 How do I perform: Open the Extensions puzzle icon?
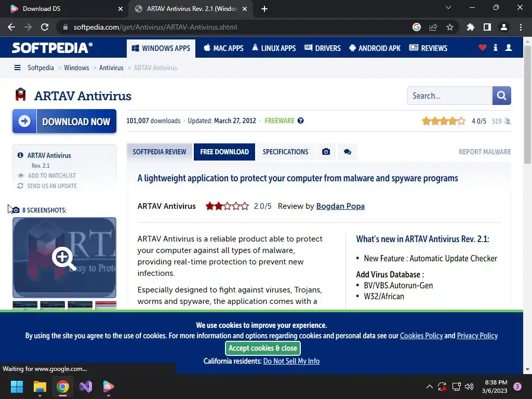click(x=471, y=27)
